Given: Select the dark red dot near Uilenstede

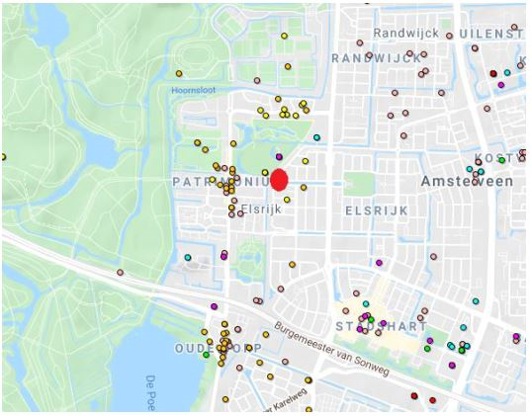Looking at the screenshot, I should pyautogui.click(x=493, y=73).
